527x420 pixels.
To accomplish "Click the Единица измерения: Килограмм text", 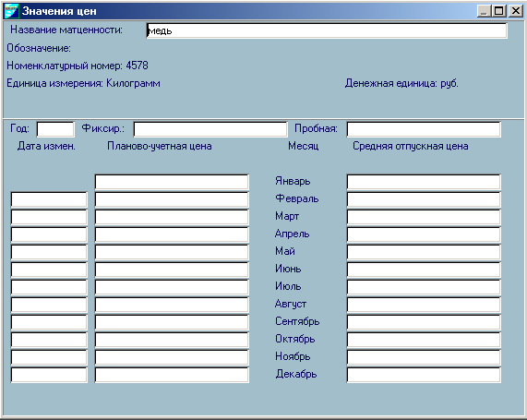I will (83, 83).
